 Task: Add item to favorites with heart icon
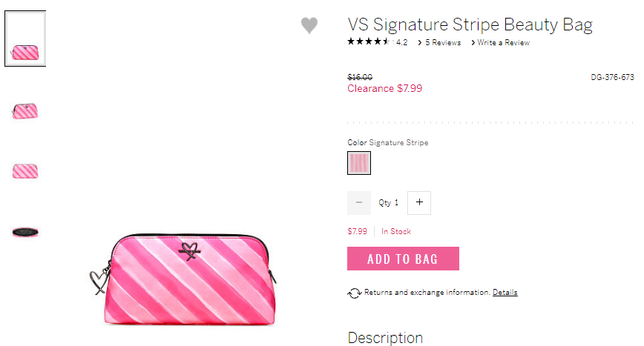[309, 25]
